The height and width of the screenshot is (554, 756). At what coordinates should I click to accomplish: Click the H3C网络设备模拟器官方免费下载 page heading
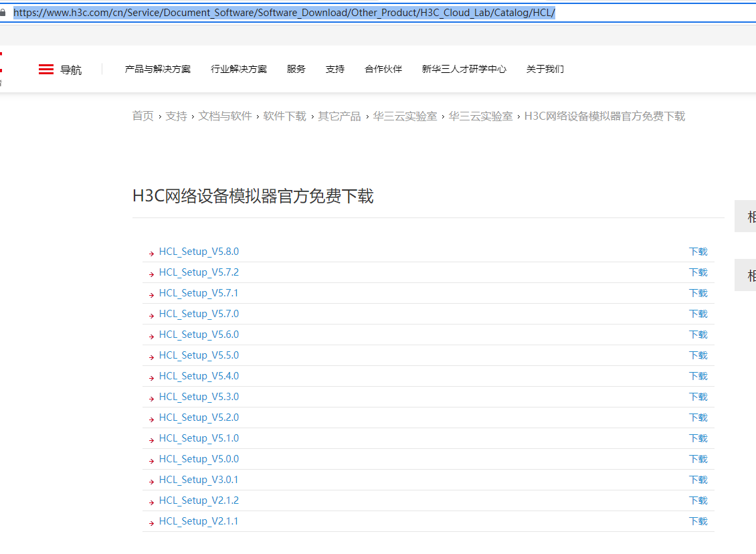[x=253, y=196]
